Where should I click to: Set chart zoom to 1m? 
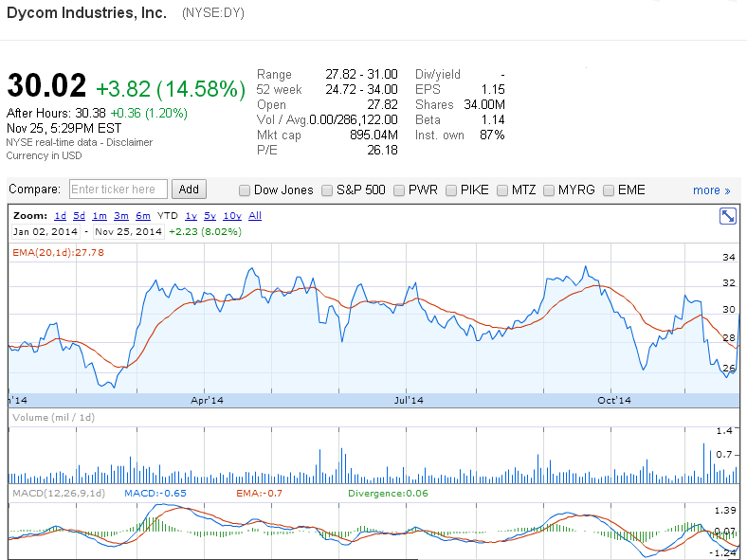[x=100, y=216]
